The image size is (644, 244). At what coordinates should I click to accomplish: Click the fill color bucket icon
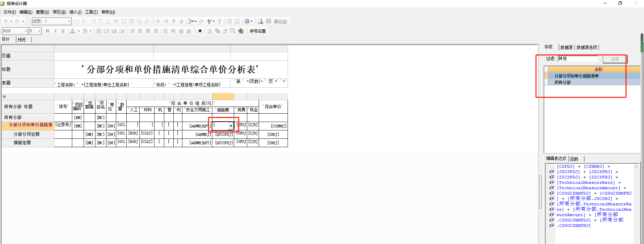(x=85, y=31)
